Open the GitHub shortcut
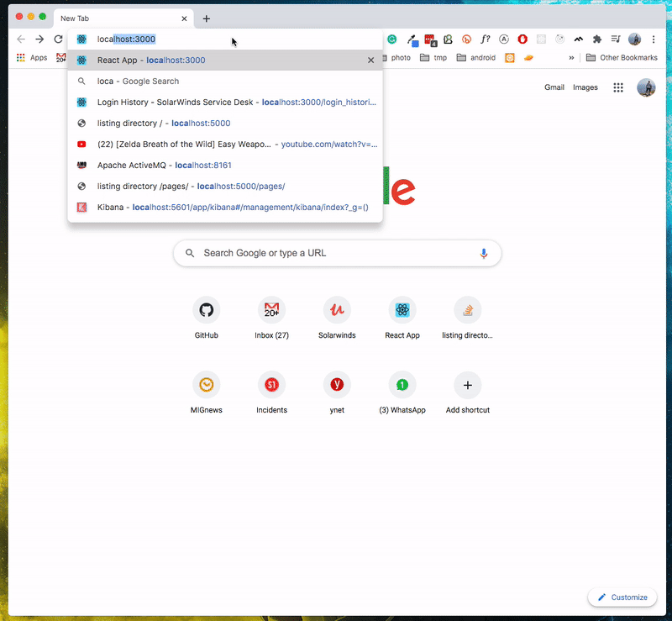This screenshot has width=672, height=621. tap(206, 318)
